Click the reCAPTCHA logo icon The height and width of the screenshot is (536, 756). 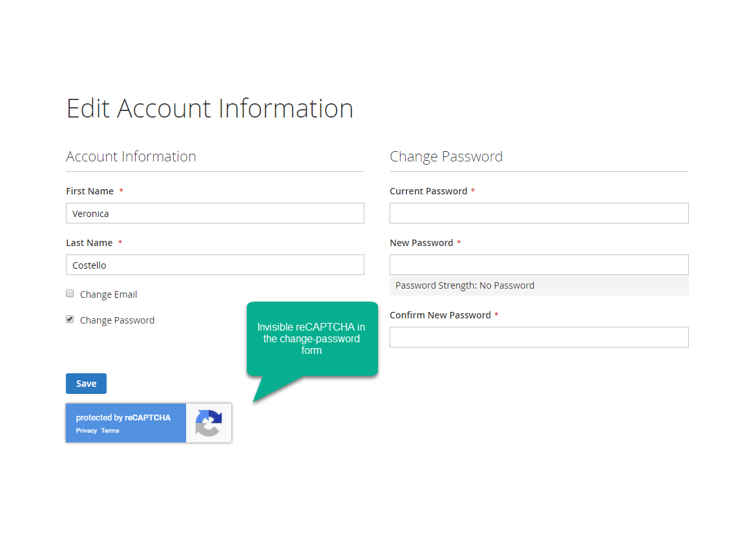coord(208,423)
